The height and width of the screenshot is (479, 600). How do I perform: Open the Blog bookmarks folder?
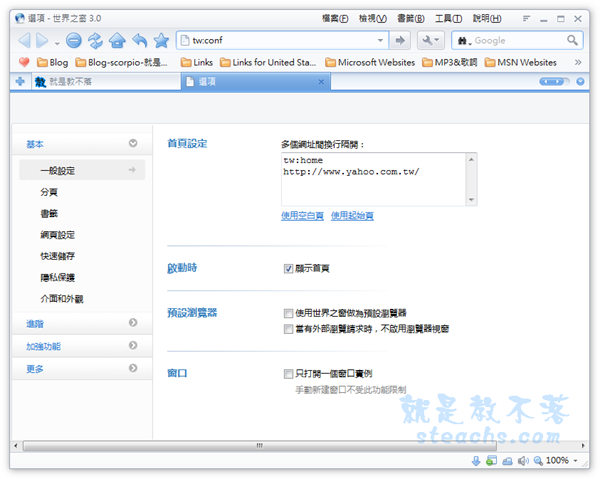click(x=53, y=62)
